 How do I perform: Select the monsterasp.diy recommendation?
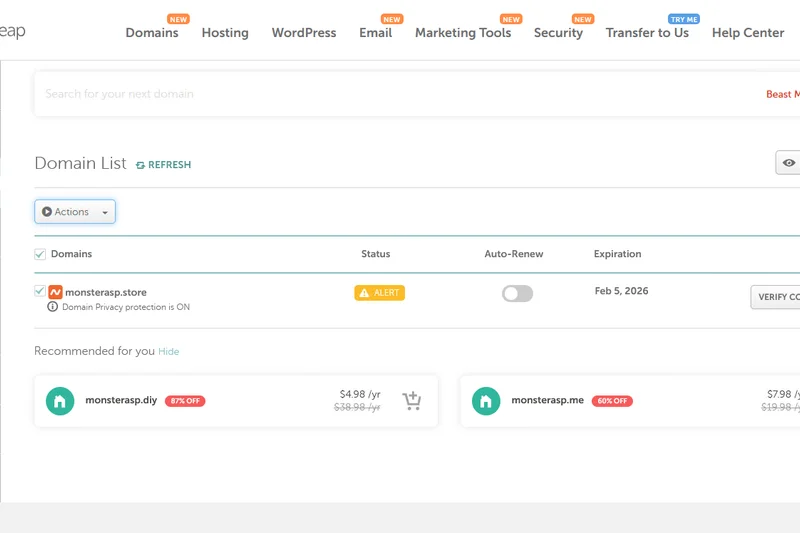pos(121,400)
